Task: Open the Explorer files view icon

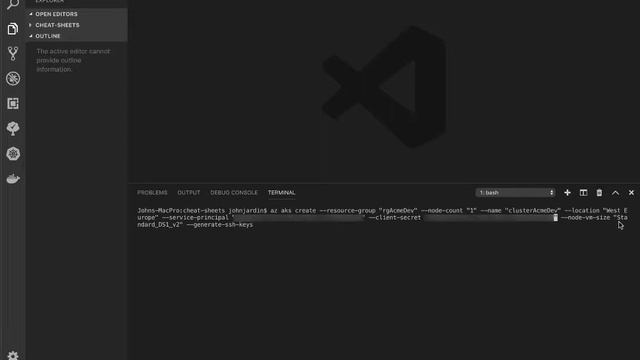Action: point(13,29)
